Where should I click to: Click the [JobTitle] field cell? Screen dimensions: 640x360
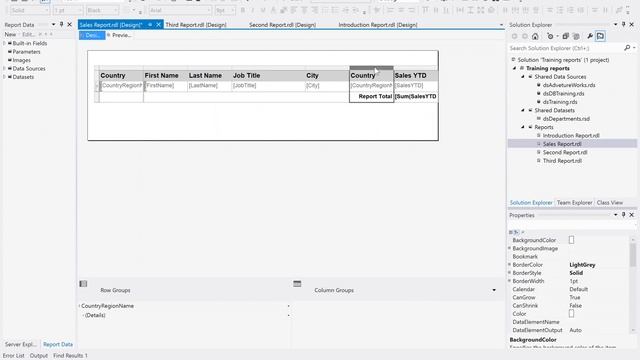pos(268,86)
